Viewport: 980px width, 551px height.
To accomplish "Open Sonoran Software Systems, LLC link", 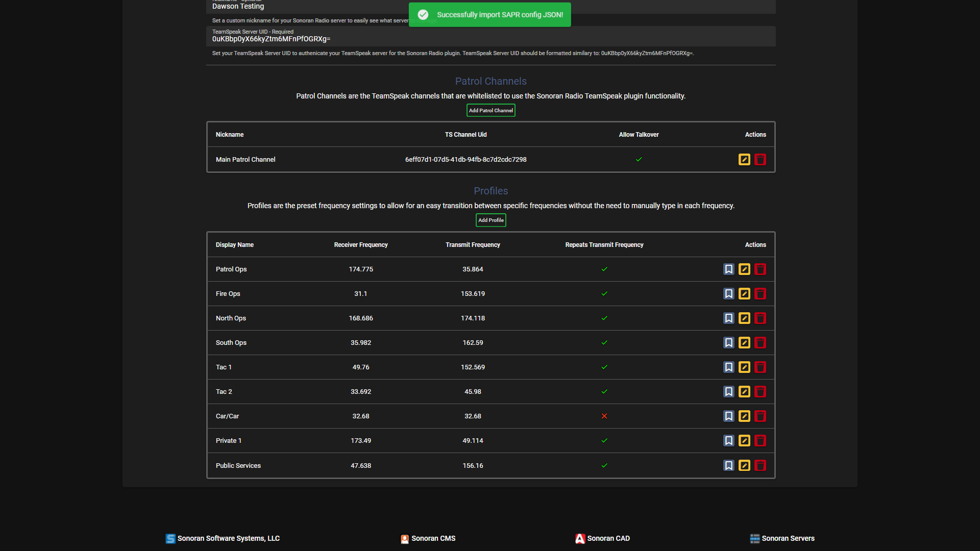I will tap(223, 538).
